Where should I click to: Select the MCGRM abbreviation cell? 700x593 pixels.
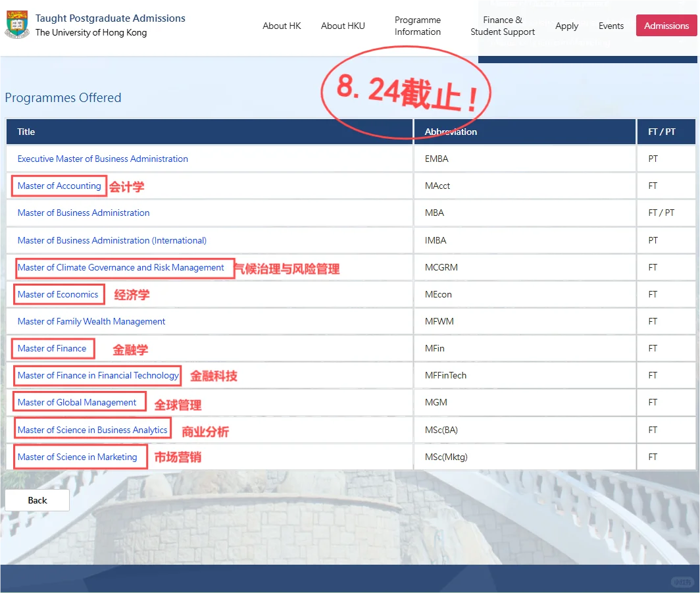524,267
